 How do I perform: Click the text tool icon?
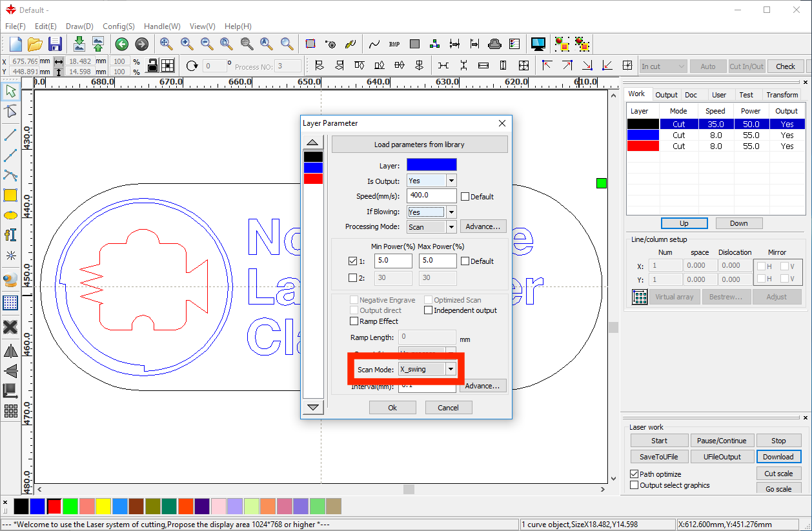tap(10, 235)
